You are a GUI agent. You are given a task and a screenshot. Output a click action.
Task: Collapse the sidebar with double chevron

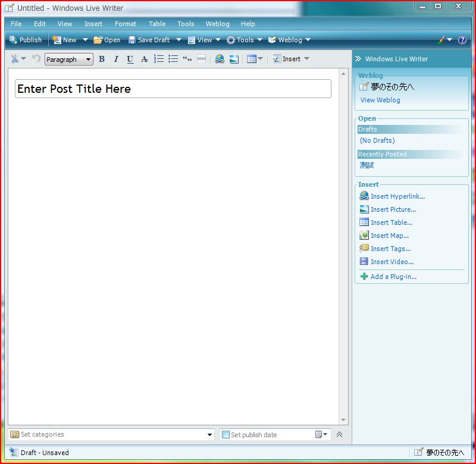point(358,58)
